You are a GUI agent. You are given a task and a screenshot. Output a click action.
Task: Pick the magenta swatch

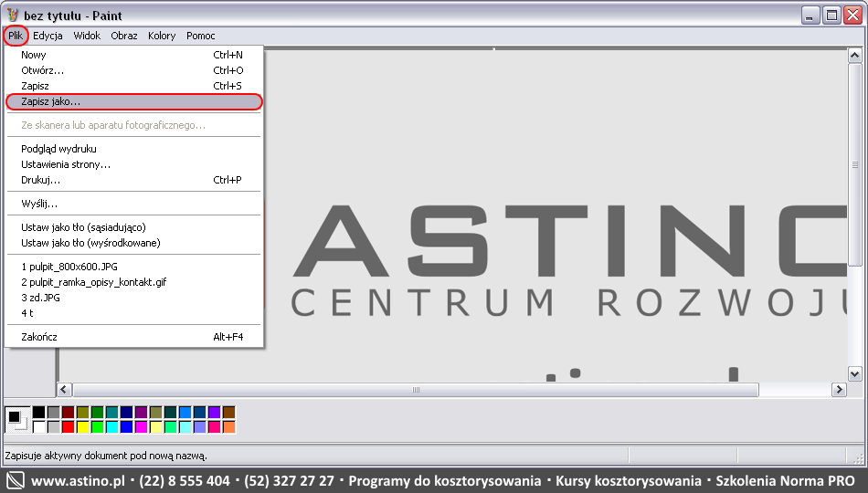coord(141,426)
